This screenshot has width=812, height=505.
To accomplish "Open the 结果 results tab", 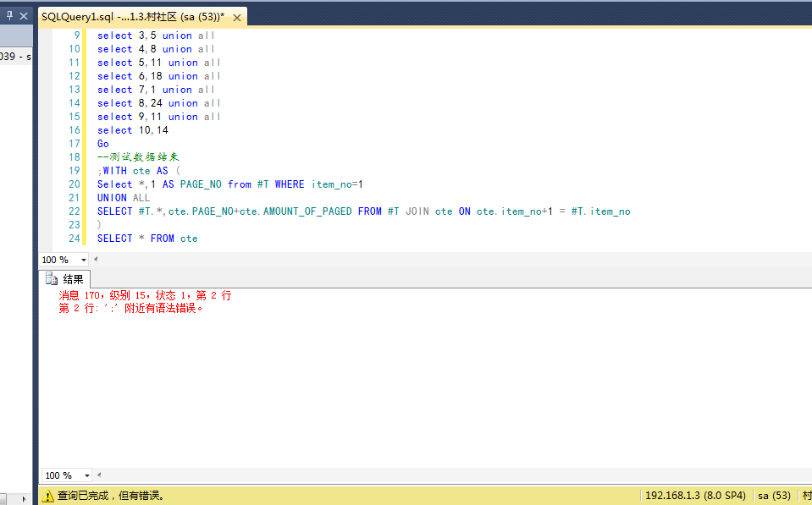I will [x=65, y=279].
